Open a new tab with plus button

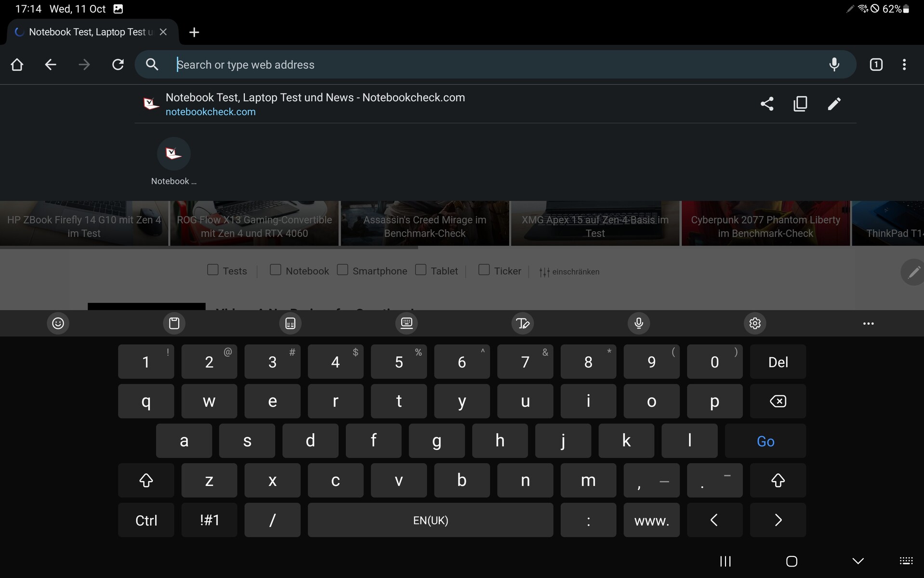pyautogui.click(x=194, y=32)
